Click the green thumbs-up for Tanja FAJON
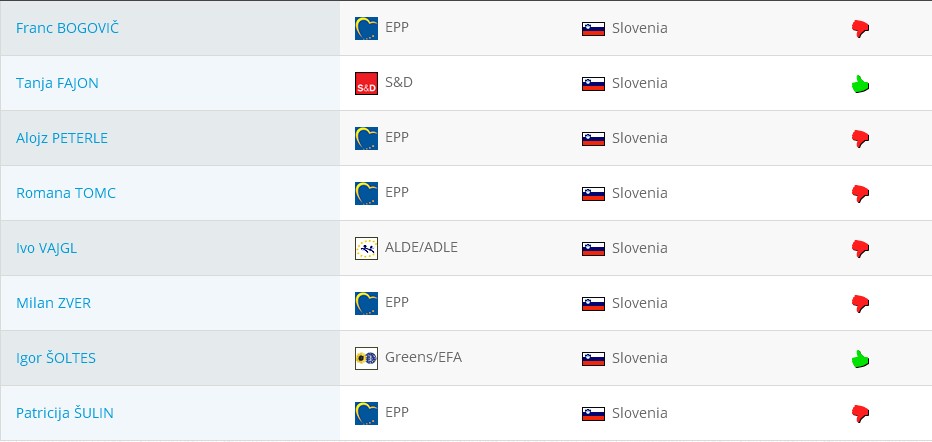This screenshot has width=932, height=442. pyautogui.click(x=859, y=84)
